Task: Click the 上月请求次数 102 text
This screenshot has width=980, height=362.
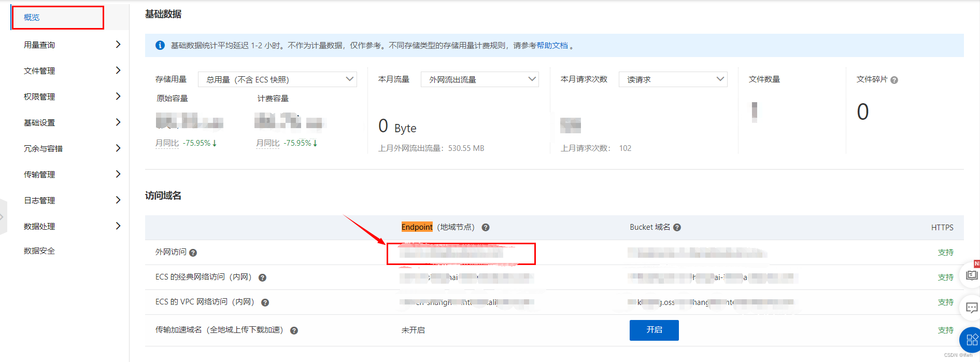Action: pos(596,148)
